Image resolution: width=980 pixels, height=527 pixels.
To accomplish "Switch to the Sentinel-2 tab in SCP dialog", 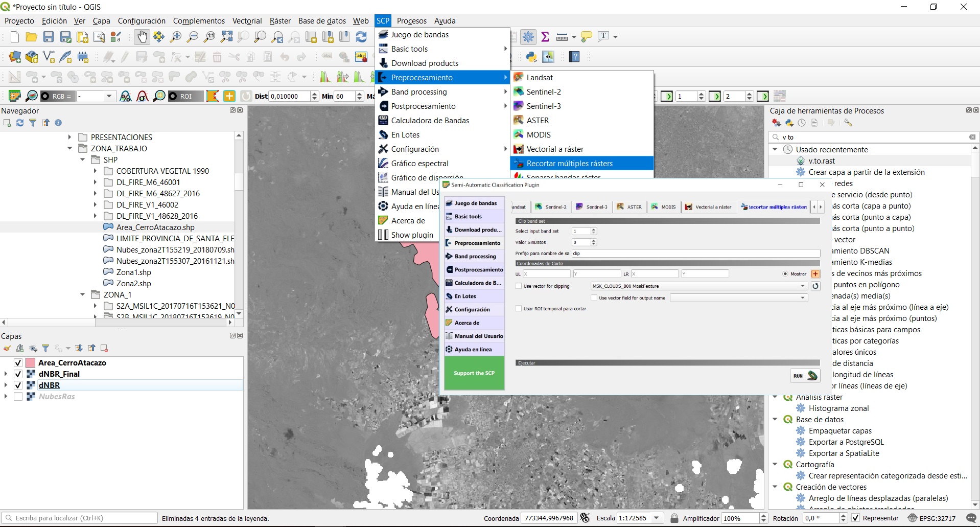I will [x=551, y=207].
